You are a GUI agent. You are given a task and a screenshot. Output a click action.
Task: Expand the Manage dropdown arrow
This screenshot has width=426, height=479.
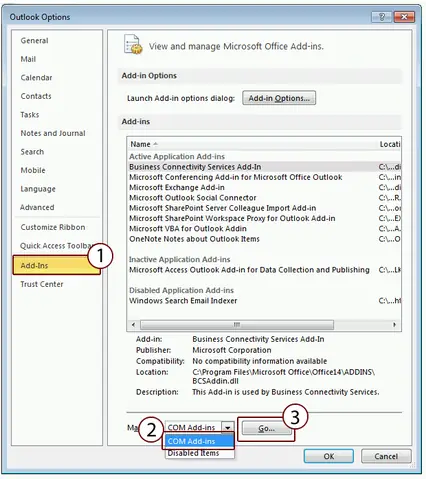[228, 427]
